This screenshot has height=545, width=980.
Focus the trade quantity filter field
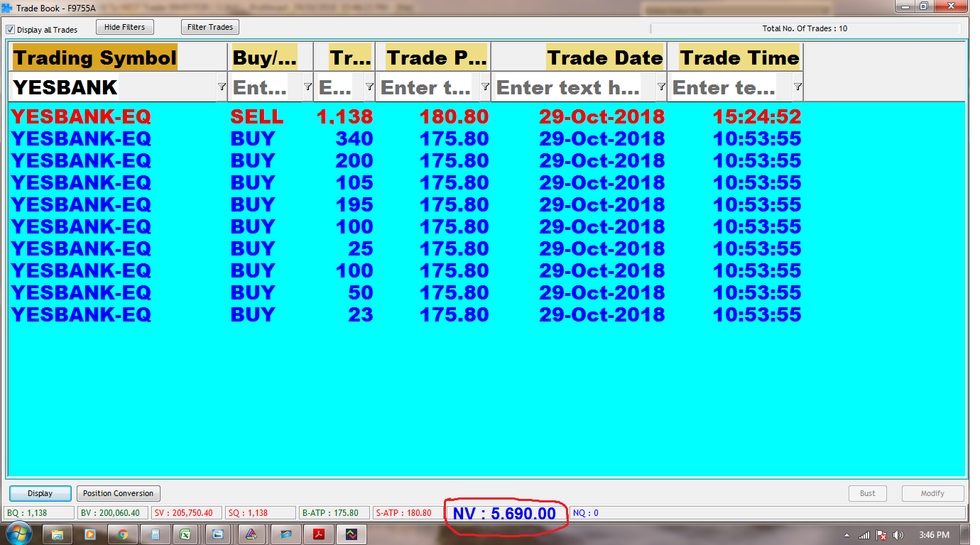[339, 87]
